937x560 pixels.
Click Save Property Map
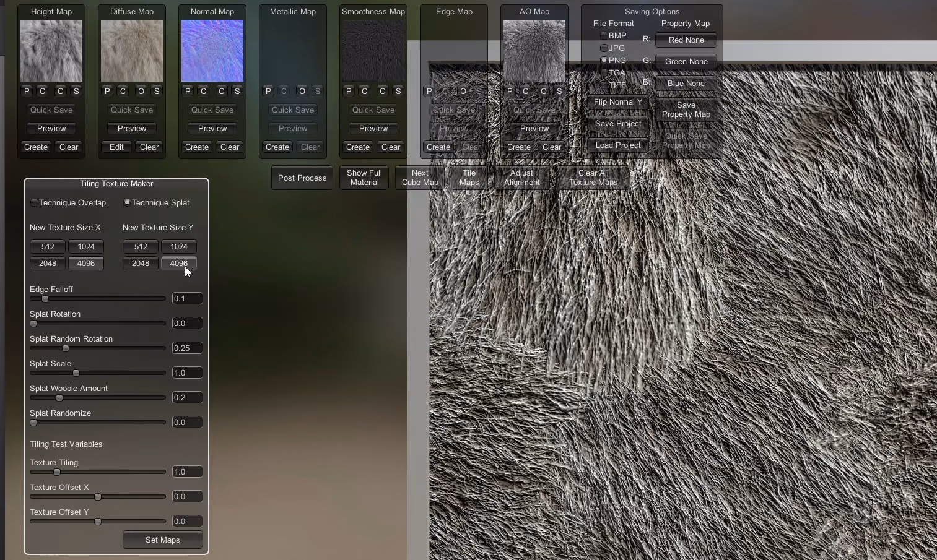click(x=686, y=110)
